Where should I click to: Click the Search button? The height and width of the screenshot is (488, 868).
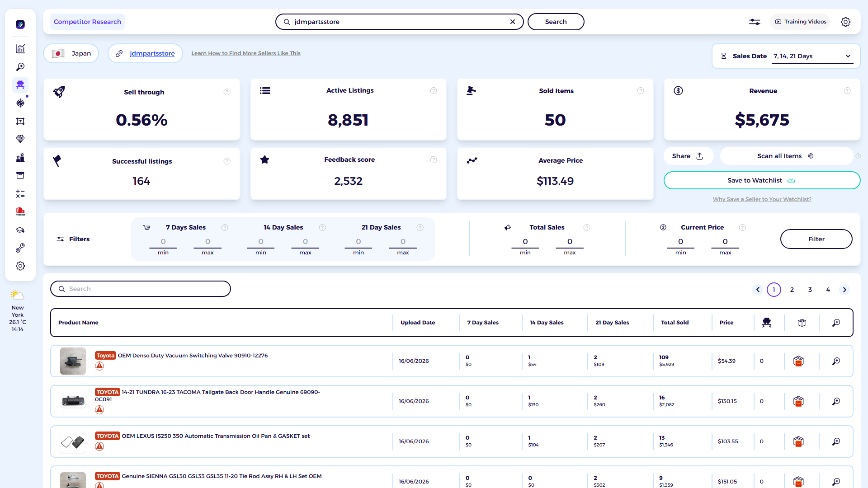coord(556,22)
